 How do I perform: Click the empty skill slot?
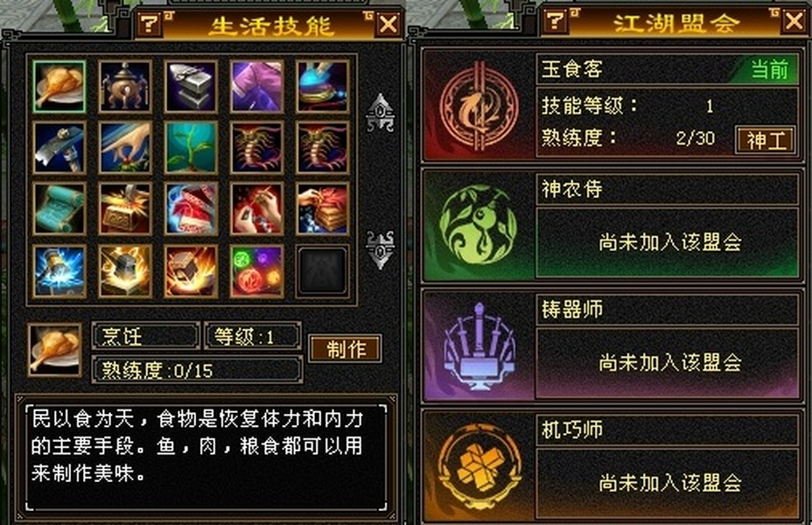pyautogui.click(x=322, y=271)
